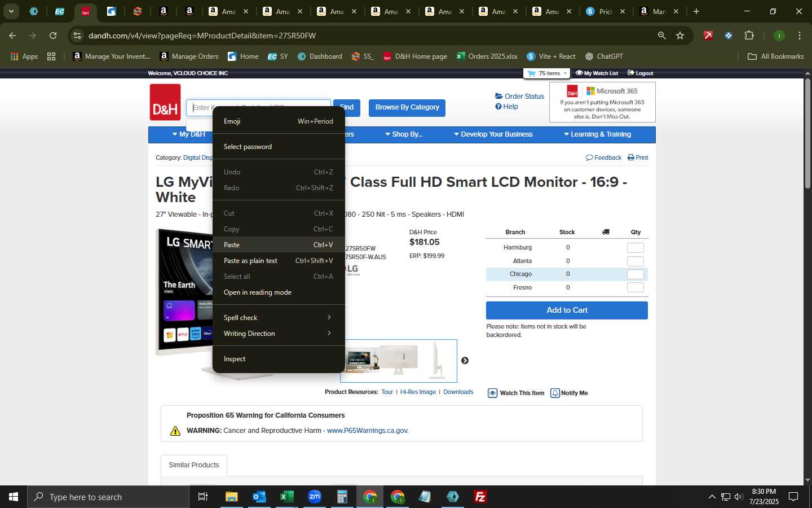Open the Chrome three-dot menu

800,36
